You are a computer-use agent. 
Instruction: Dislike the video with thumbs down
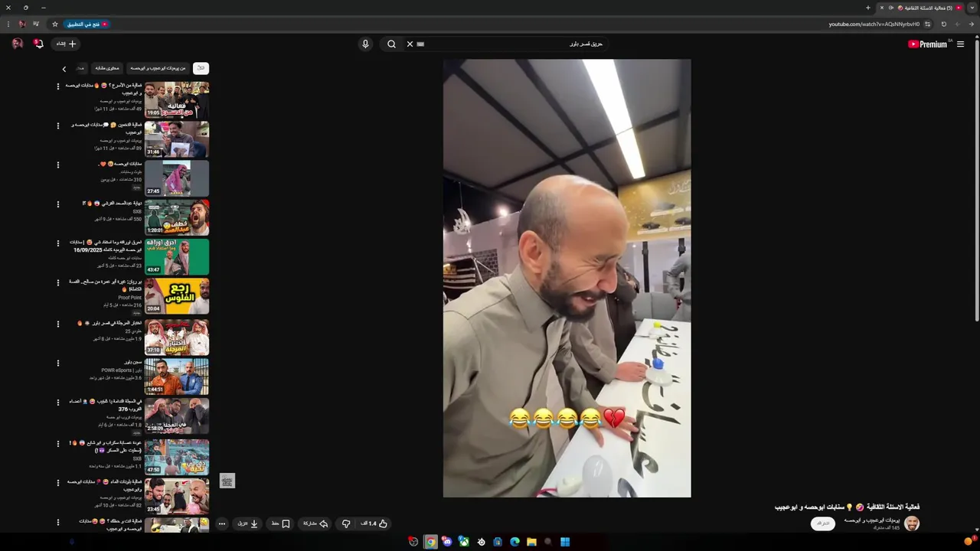(x=346, y=524)
